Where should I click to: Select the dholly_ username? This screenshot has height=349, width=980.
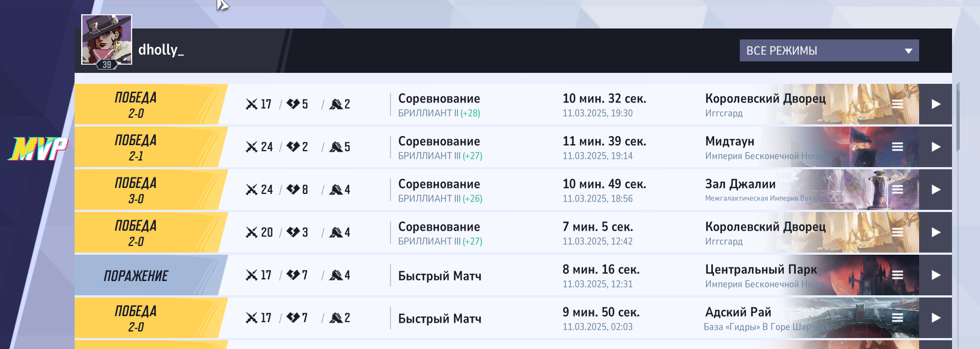pyautogui.click(x=161, y=50)
